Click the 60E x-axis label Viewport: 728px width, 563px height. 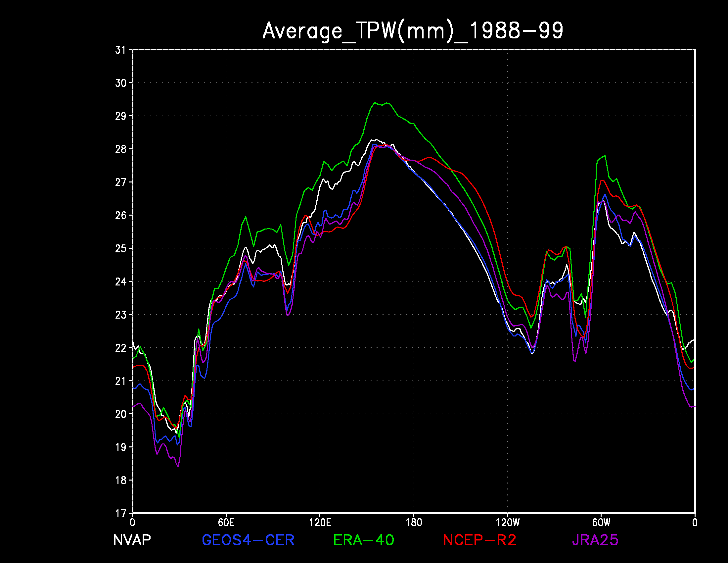(x=226, y=522)
